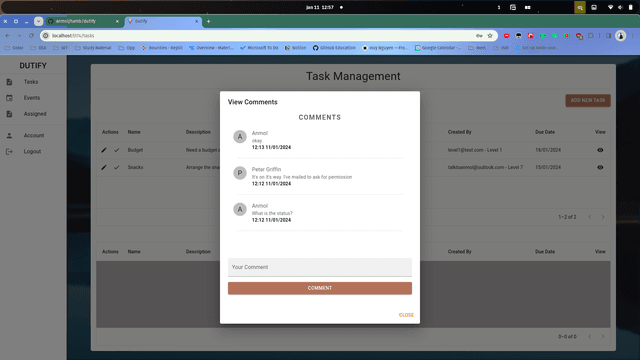The width and height of the screenshot is (640, 360).
Task: Go to Account in the sidebar
Action: click(x=33, y=136)
